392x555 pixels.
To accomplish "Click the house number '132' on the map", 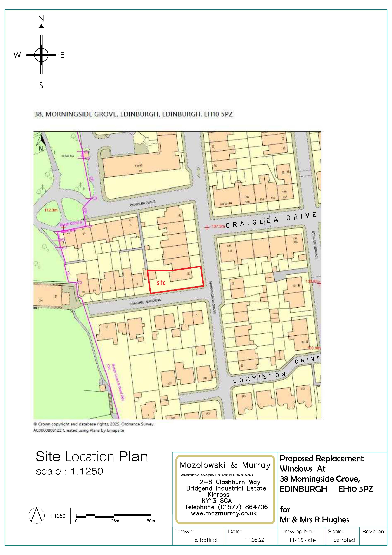I will click(170, 383).
